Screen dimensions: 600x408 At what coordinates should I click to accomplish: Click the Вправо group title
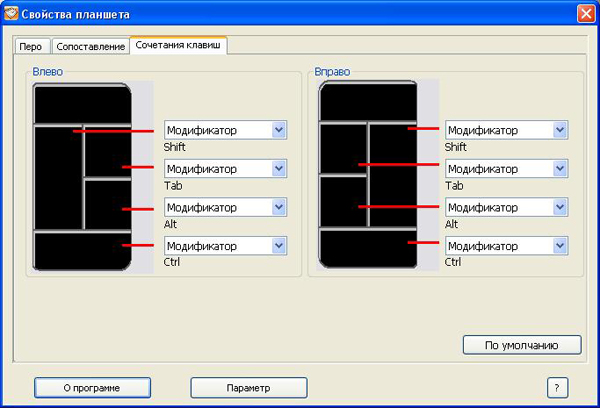click(332, 72)
